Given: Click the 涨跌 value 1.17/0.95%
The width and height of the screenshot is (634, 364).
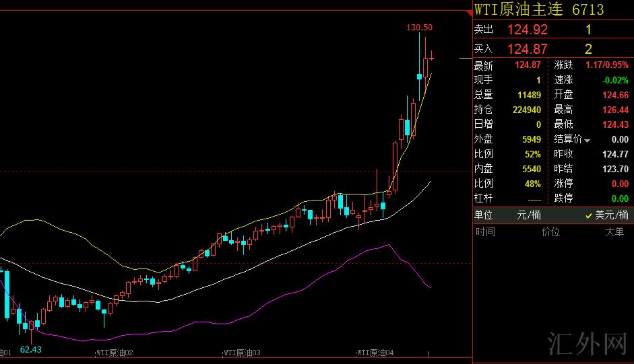Looking at the screenshot, I should click(607, 65).
